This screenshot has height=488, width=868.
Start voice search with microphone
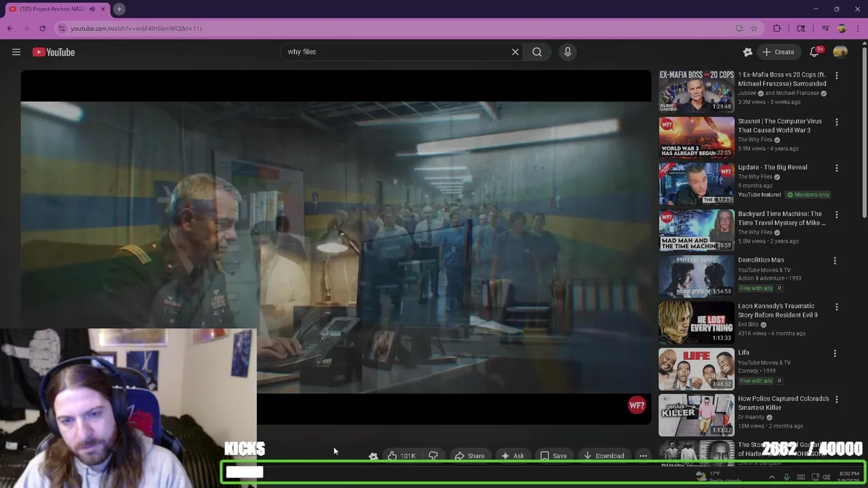568,52
